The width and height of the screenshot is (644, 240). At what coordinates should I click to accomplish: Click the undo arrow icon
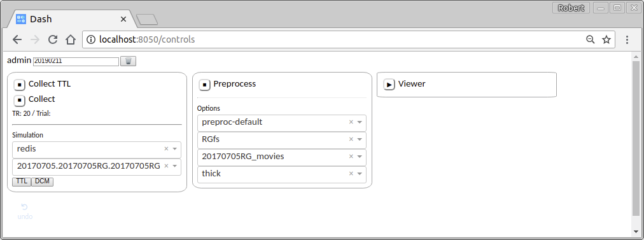pos(25,207)
